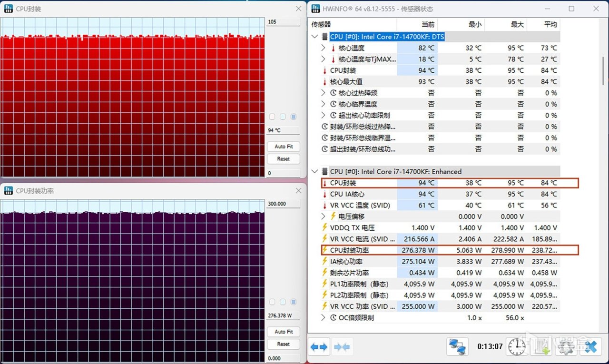609x364 pixels.
Task: Click the lightning icon beside PL1功率限制 (静态)
Action: 325,284
